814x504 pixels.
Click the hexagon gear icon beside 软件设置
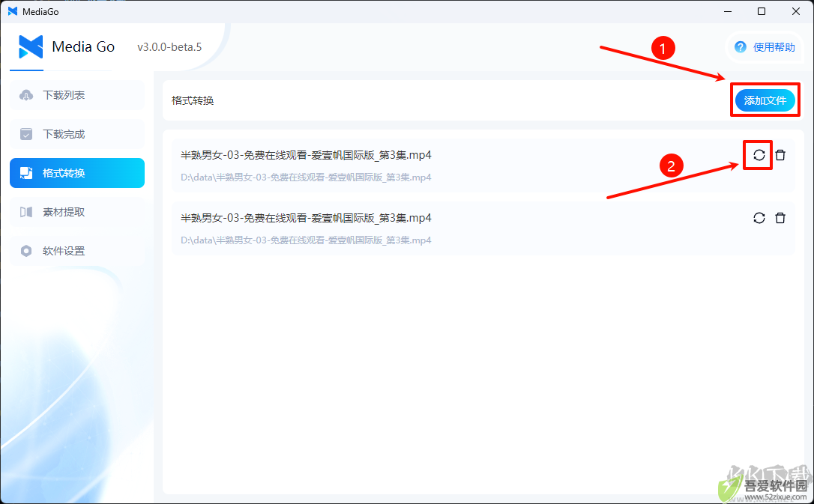[x=26, y=251]
